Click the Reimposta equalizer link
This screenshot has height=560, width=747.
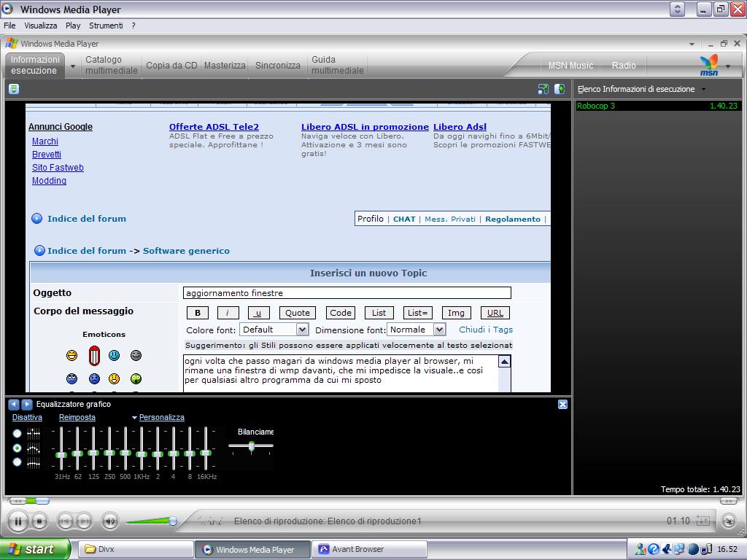[x=77, y=418]
